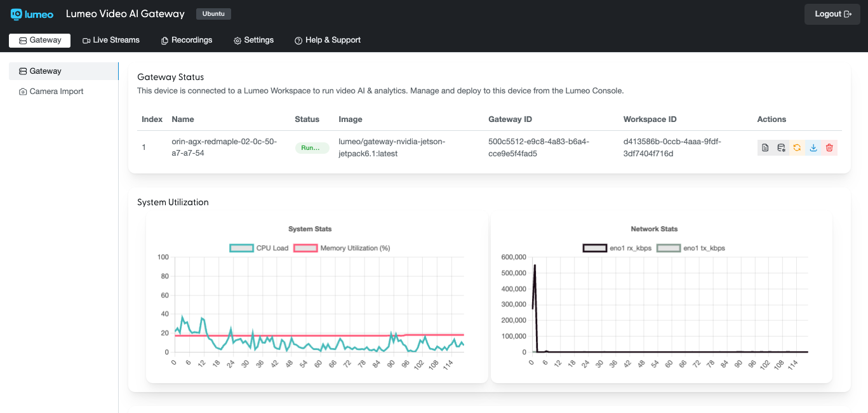Click the blue download update icon
The width and height of the screenshot is (868, 413).
pos(813,147)
